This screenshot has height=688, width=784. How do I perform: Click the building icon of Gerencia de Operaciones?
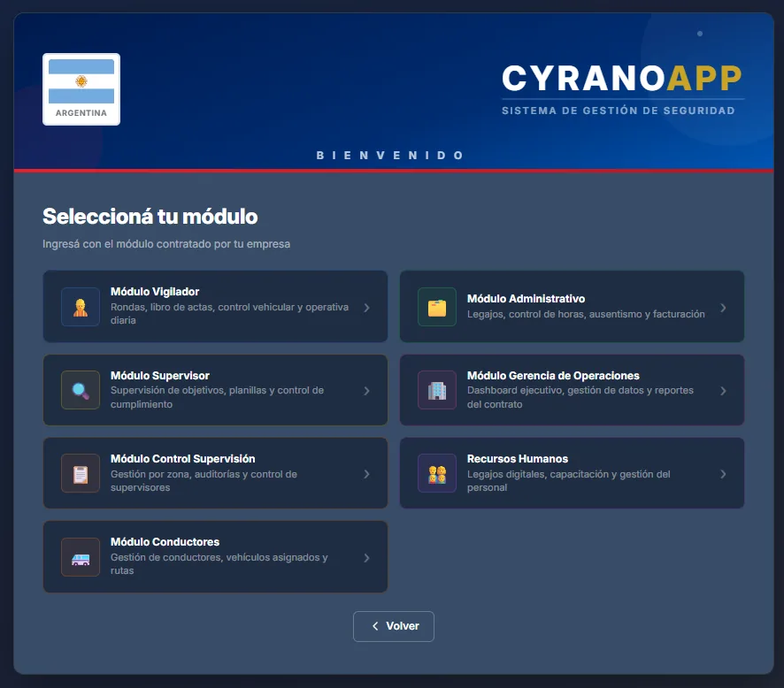(437, 390)
